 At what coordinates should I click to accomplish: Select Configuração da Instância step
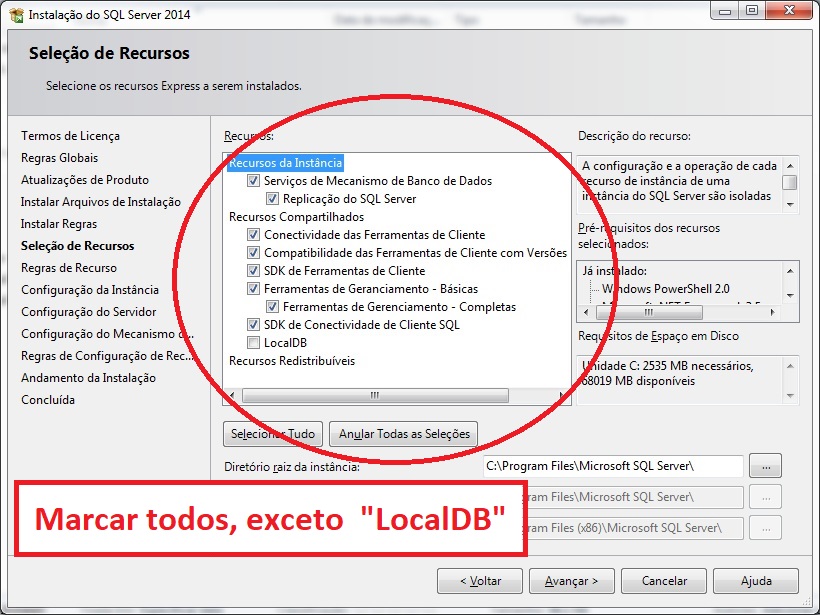click(x=90, y=290)
